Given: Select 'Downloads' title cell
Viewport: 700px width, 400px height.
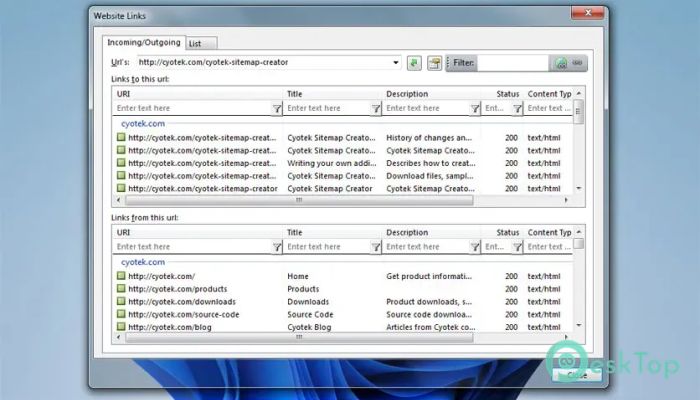Looking at the screenshot, I should (x=308, y=302).
